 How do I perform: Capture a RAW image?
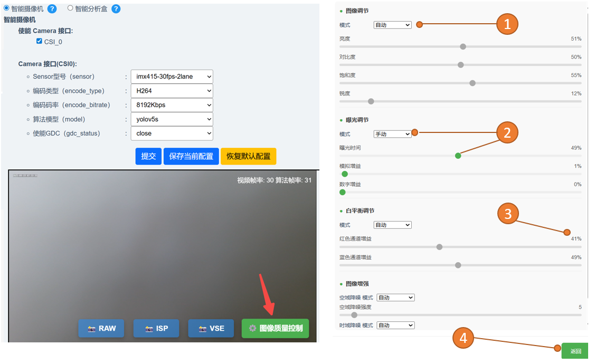[x=101, y=328]
